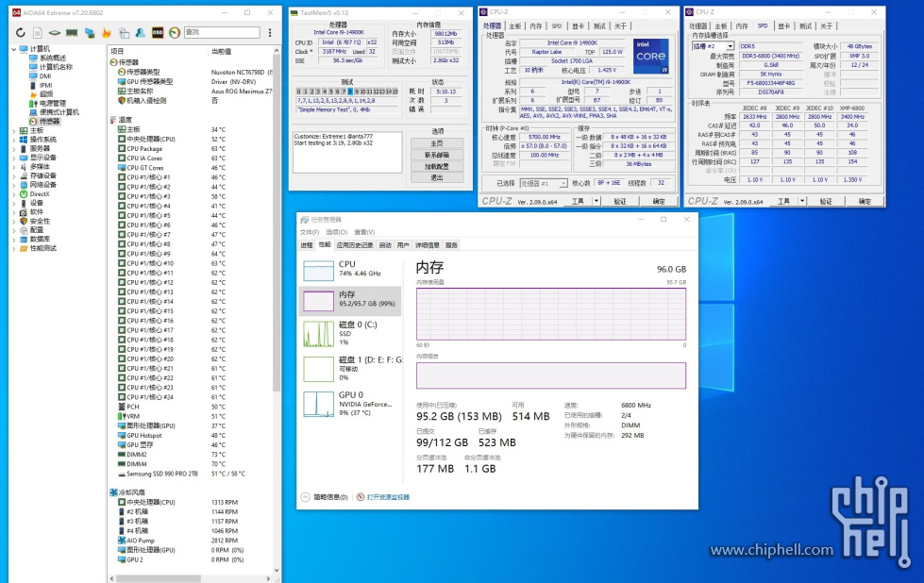Select 便携式计算机 in AIDA64 tree
The width and height of the screenshot is (924, 583).
click(x=59, y=112)
